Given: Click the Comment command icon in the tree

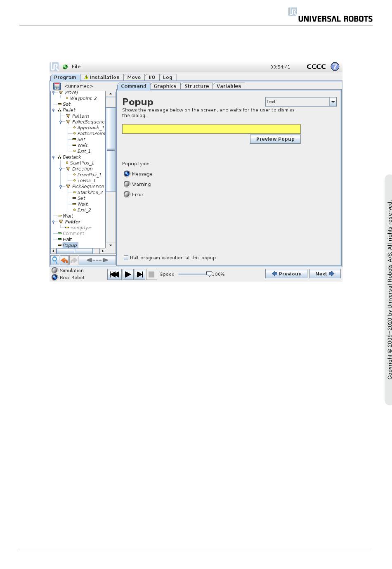Looking at the screenshot, I should (x=60, y=234).
